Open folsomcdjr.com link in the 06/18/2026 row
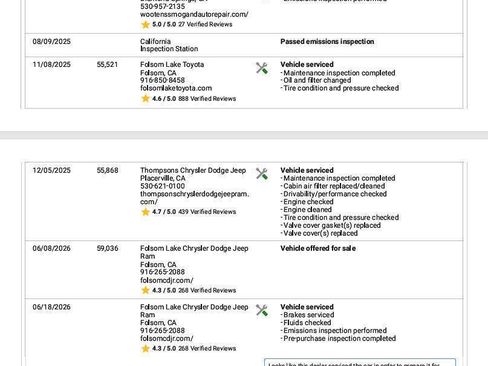Viewport: 488px width, 366px height. (166, 338)
